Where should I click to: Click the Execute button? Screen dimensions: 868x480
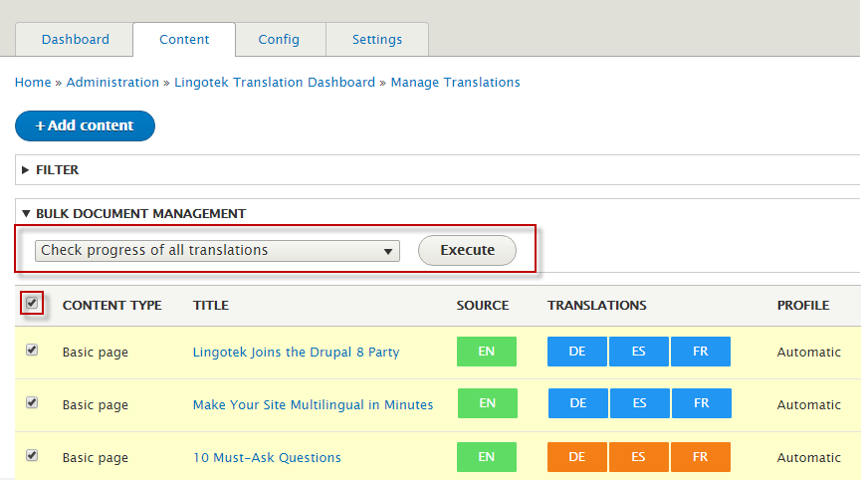click(467, 250)
